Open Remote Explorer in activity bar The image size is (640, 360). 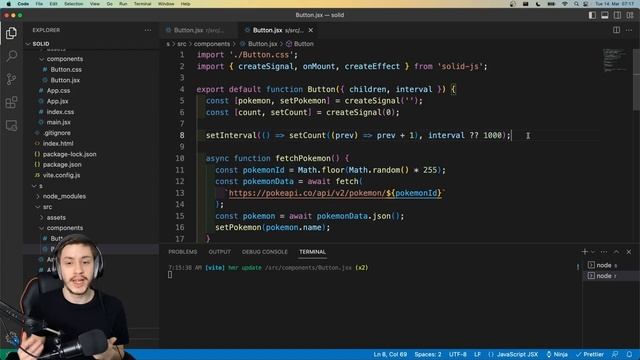(11, 125)
